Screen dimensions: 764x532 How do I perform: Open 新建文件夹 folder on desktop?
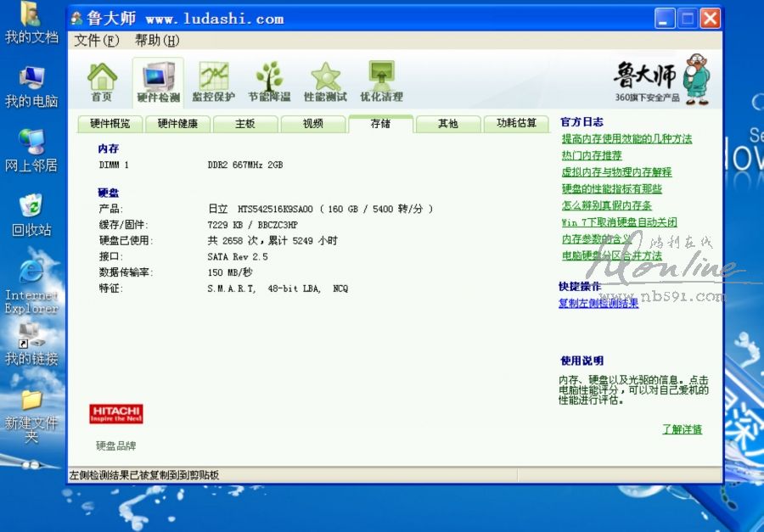[x=31, y=417]
